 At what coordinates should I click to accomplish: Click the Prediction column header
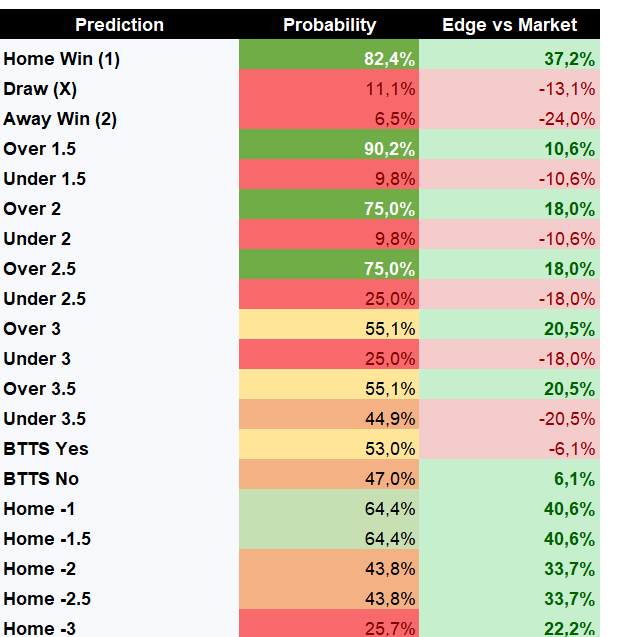[119, 24]
